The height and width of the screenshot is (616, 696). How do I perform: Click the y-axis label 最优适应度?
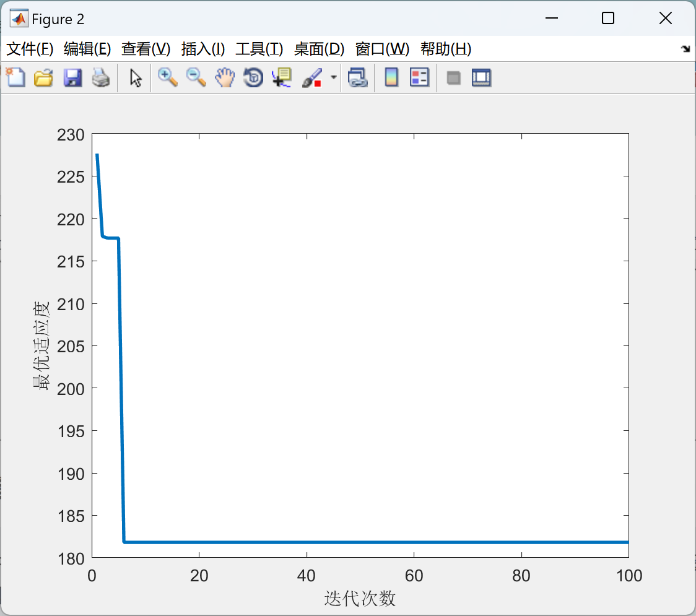[41, 345]
